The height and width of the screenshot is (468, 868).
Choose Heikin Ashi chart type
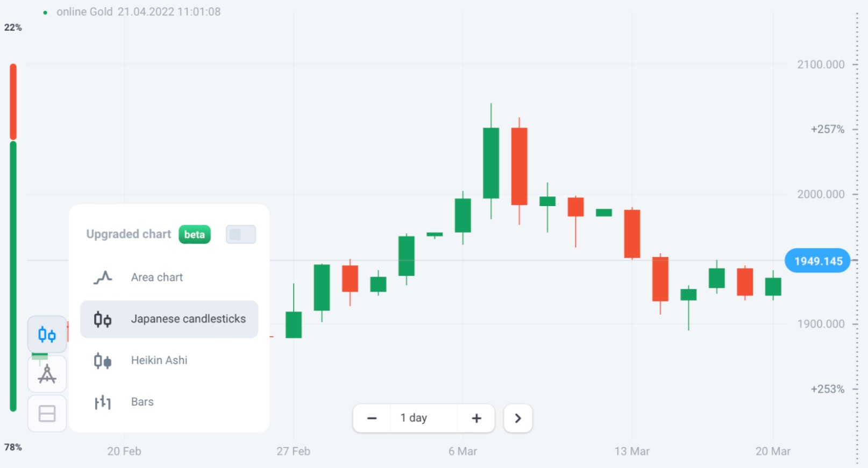(x=159, y=360)
